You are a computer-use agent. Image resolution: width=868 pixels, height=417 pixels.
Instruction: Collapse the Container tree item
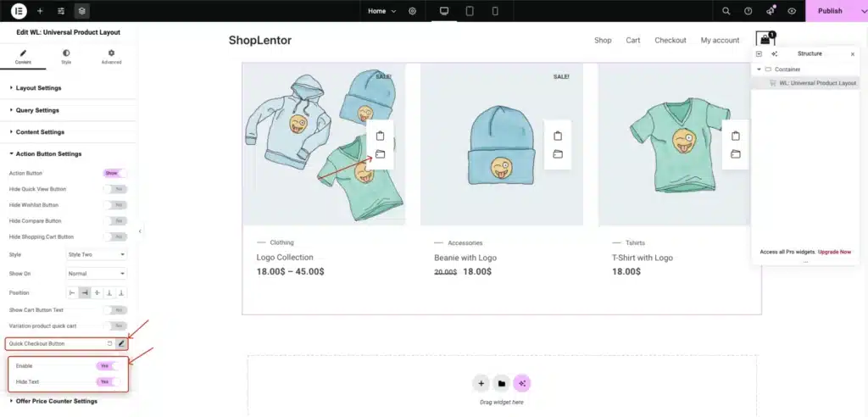759,69
